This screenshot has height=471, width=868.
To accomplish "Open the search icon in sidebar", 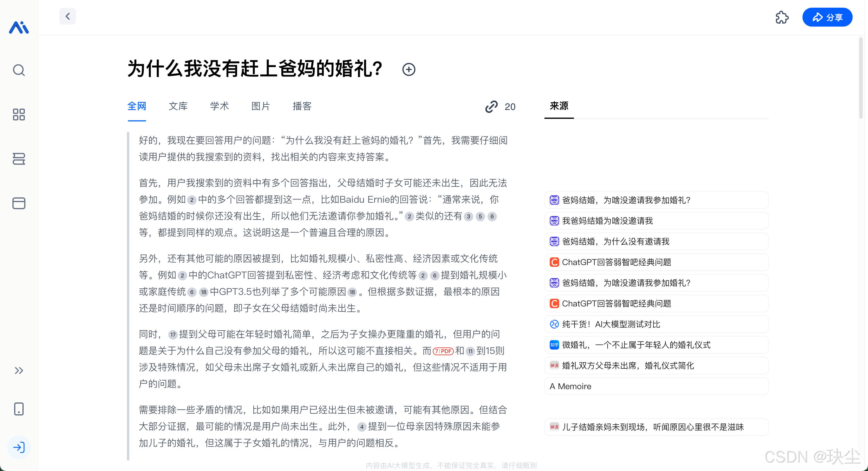I will click(19, 70).
